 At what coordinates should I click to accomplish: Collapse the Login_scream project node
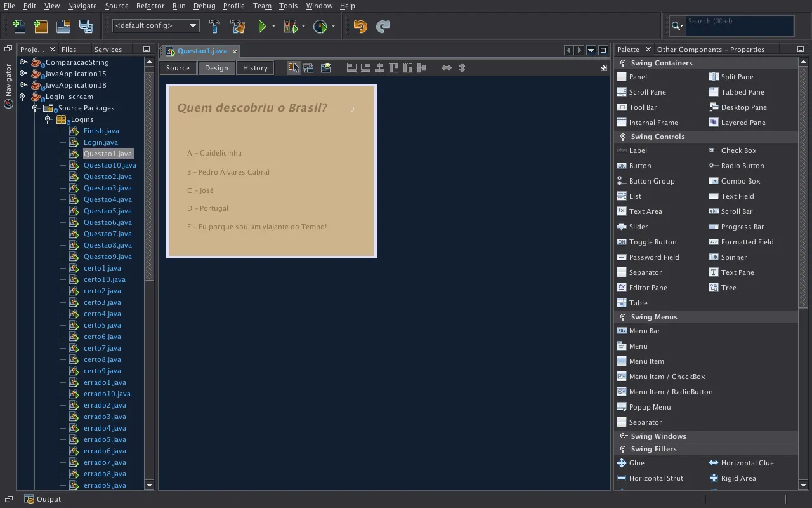click(23, 97)
